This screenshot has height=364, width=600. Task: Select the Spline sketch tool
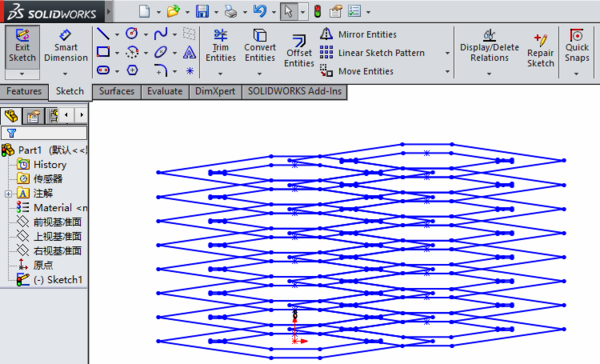coord(160,34)
